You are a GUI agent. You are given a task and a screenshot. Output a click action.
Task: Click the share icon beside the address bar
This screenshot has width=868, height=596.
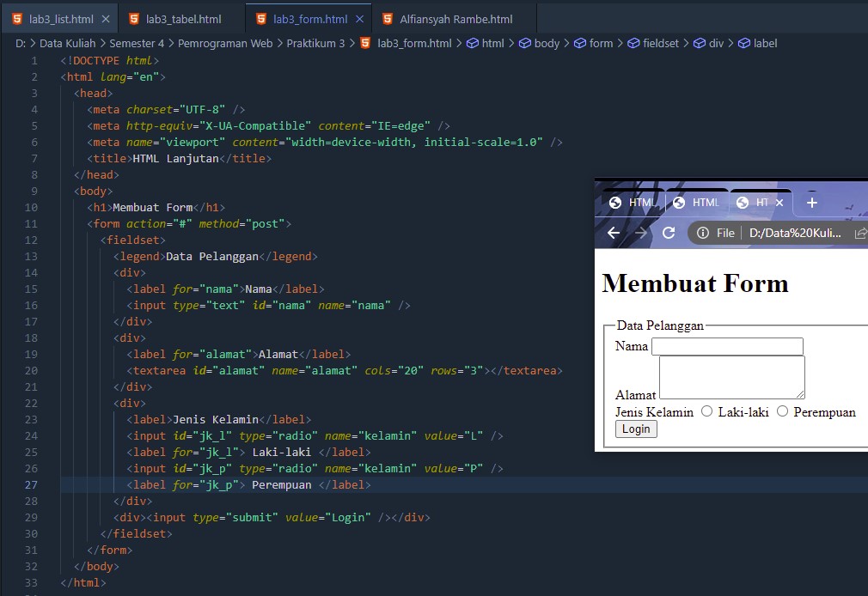(862, 233)
